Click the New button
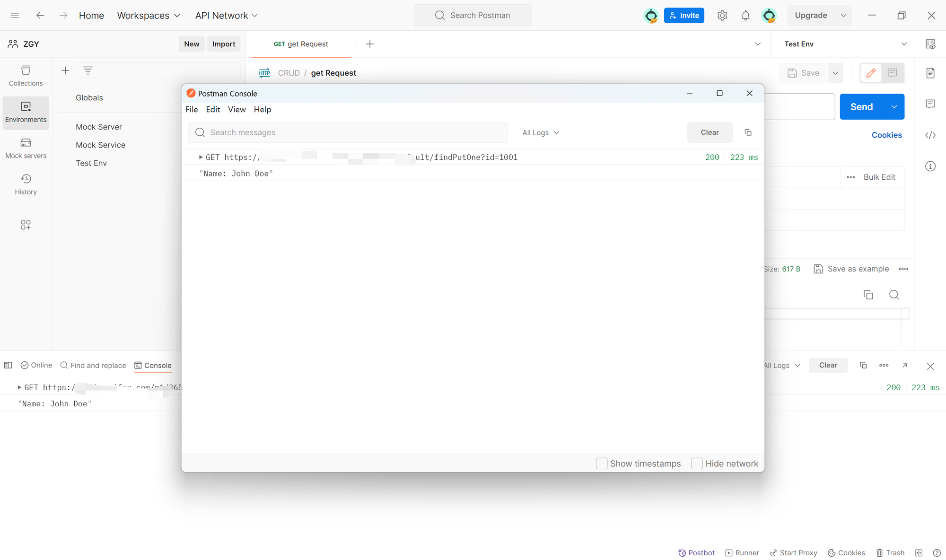 click(x=192, y=44)
